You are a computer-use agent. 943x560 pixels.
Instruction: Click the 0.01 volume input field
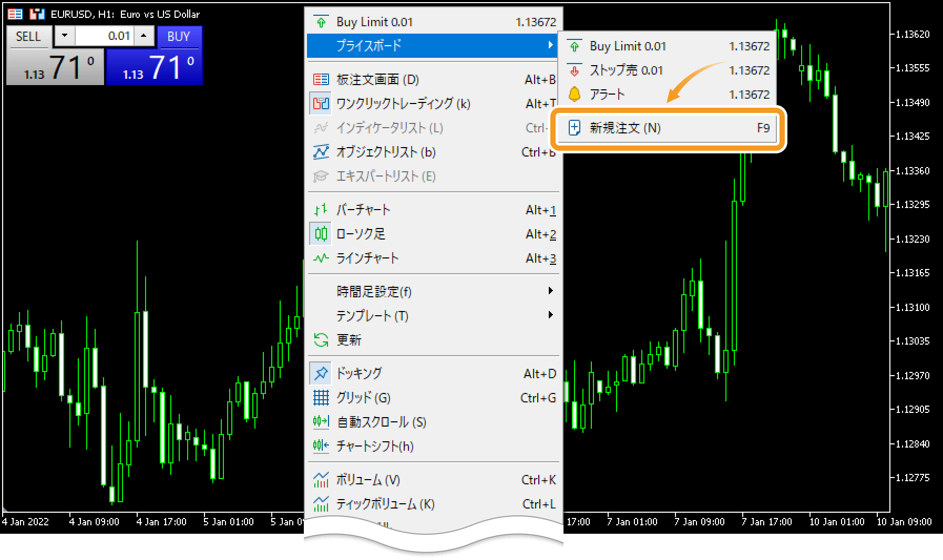pyautogui.click(x=104, y=36)
